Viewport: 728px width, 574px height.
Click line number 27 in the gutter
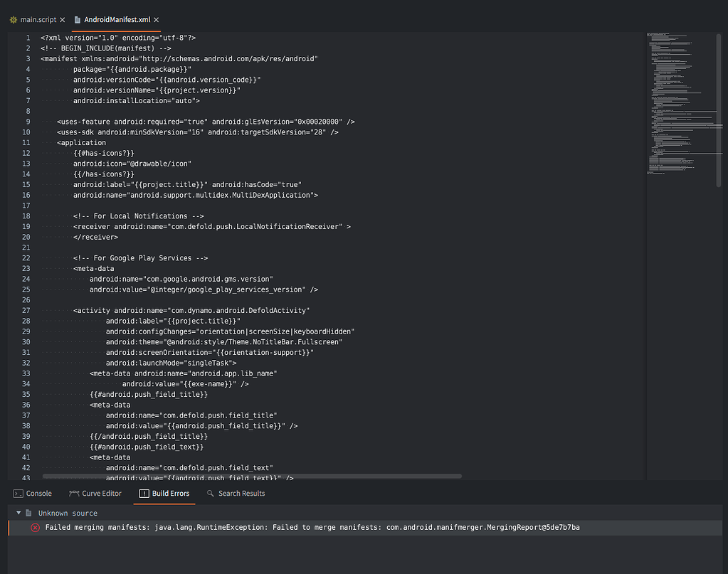click(26, 310)
